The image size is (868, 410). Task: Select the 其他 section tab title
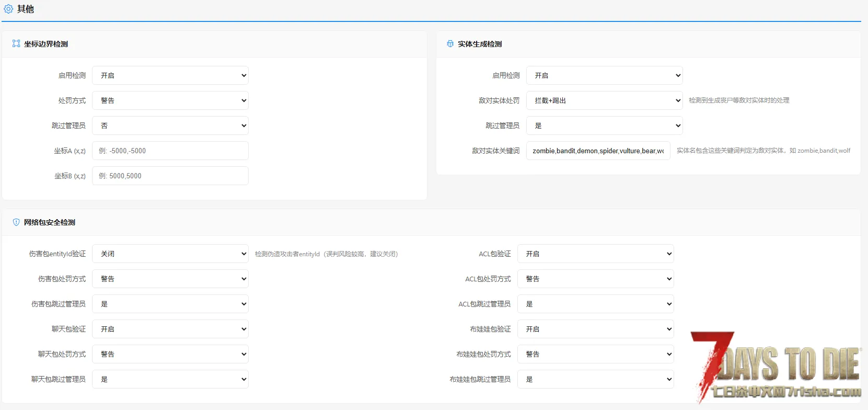pyautogui.click(x=25, y=9)
